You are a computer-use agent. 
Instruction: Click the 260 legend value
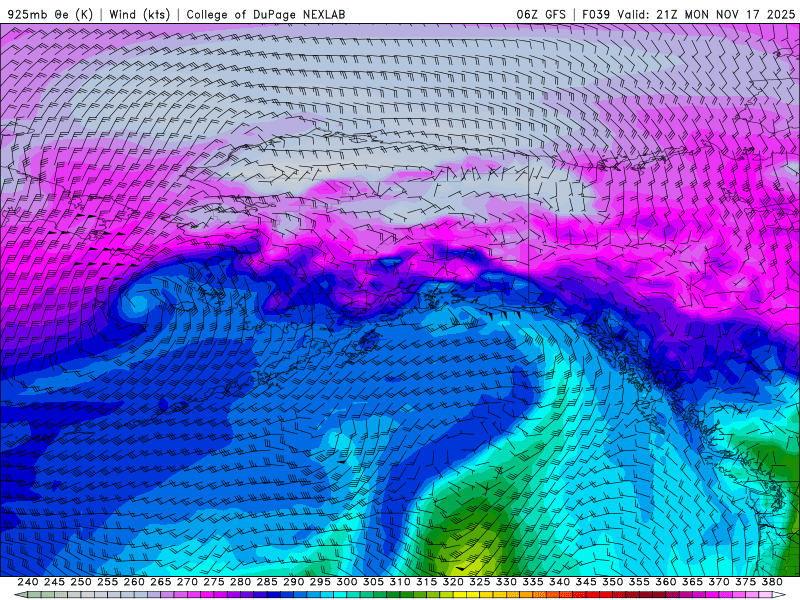(x=134, y=582)
